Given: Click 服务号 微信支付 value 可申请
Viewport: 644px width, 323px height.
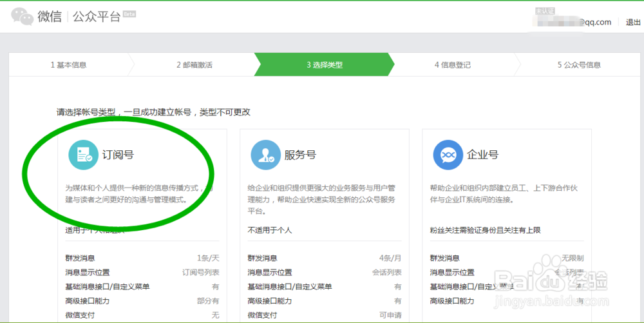Looking at the screenshot, I should [x=391, y=316].
